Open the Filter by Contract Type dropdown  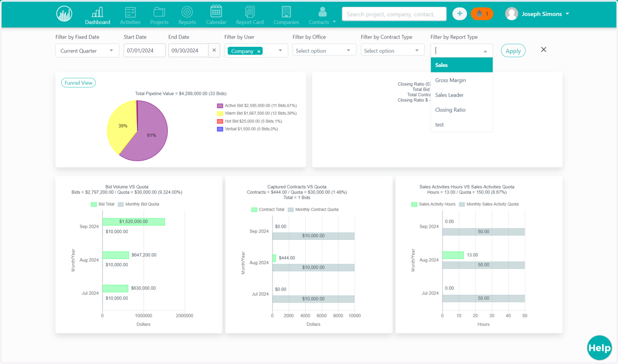click(x=392, y=50)
